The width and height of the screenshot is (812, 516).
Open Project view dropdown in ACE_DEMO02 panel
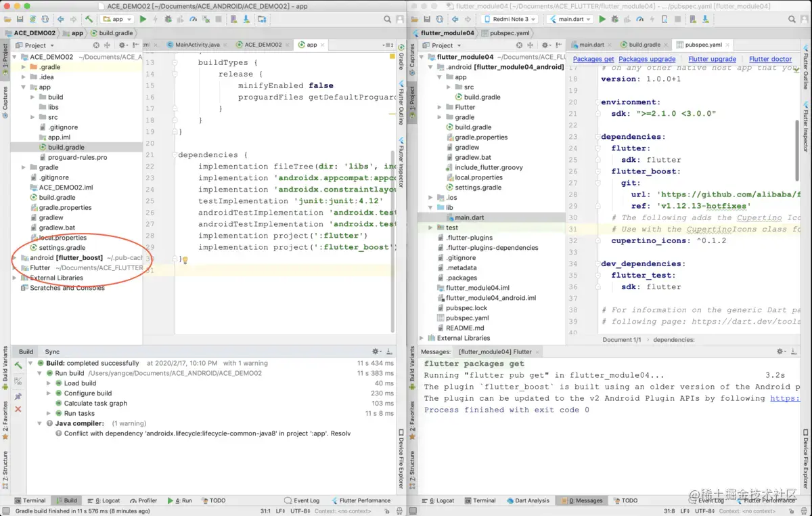tap(35, 45)
